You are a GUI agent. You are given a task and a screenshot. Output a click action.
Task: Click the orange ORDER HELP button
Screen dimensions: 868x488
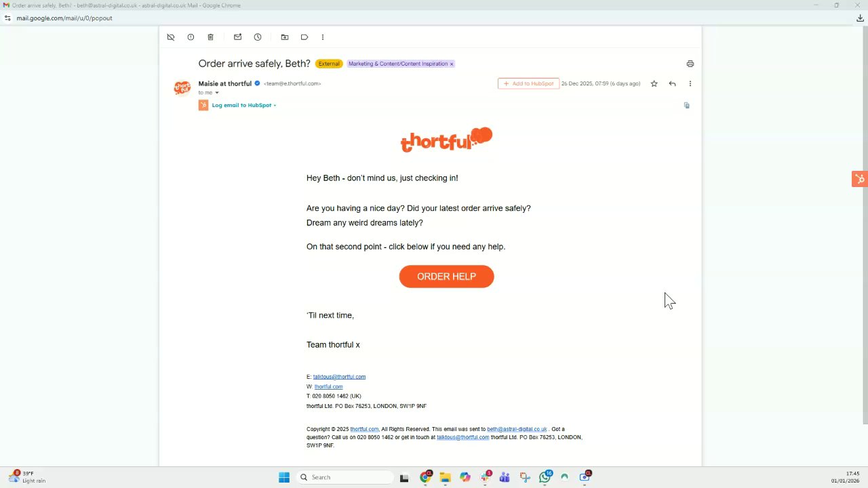(x=446, y=277)
